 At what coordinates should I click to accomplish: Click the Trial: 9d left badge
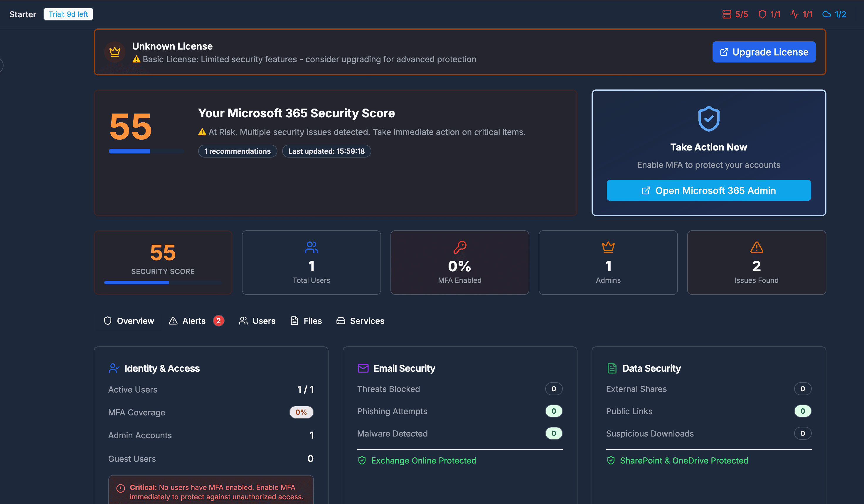tap(68, 14)
